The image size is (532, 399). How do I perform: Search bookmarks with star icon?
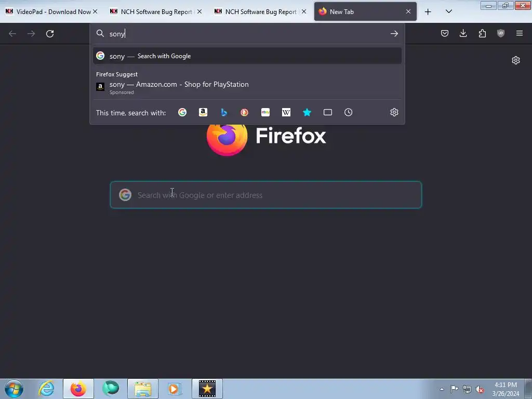(x=307, y=112)
